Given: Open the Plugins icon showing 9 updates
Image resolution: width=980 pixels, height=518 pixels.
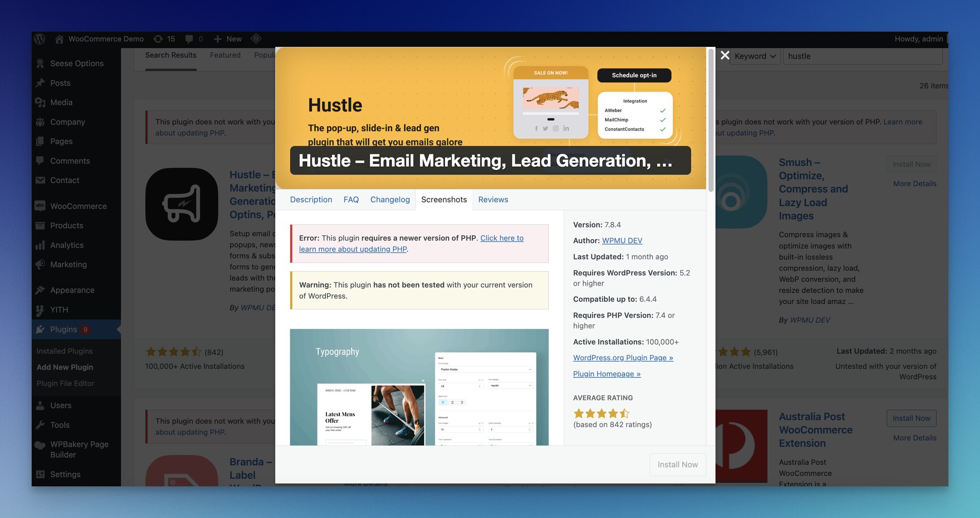Looking at the screenshot, I should pos(41,329).
